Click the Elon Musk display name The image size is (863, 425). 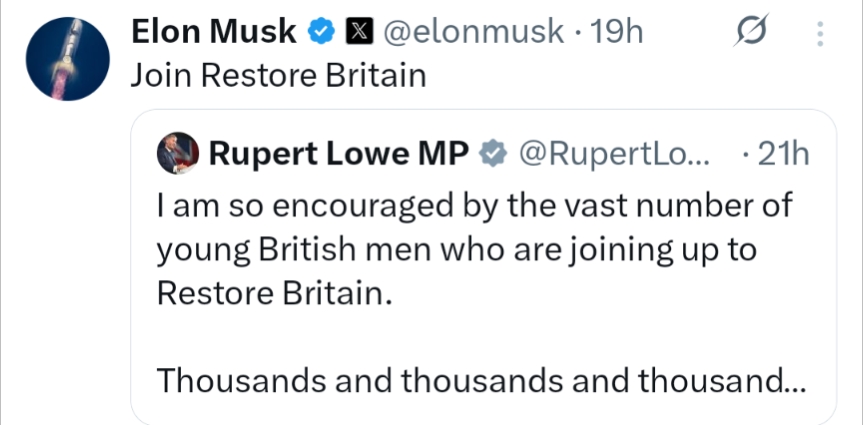pyautogui.click(x=213, y=32)
